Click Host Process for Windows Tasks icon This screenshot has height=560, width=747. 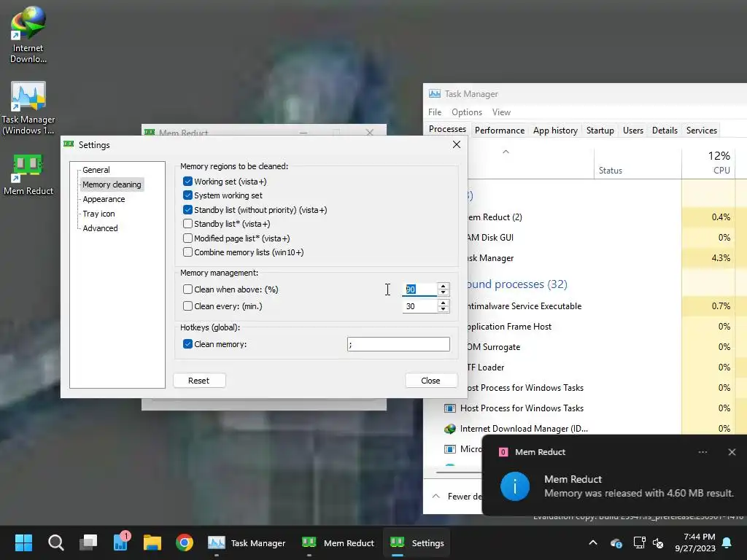point(449,408)
